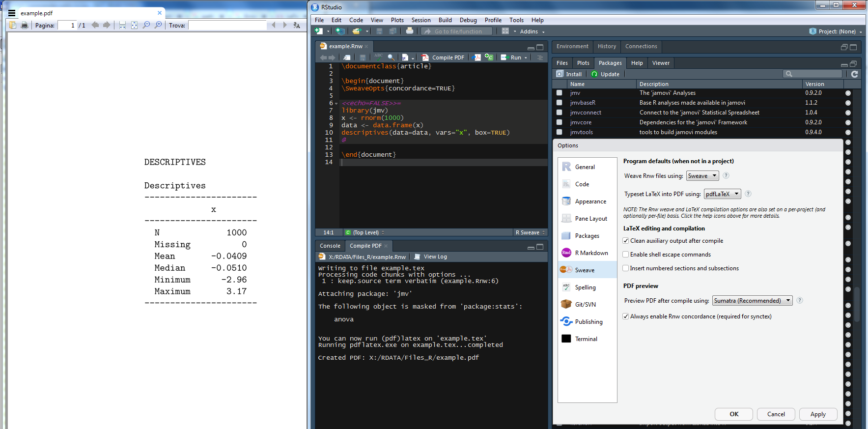Switch to the Plots tab
The width and height of the screenshot is (868, 429).
click(x=583, y=63)
